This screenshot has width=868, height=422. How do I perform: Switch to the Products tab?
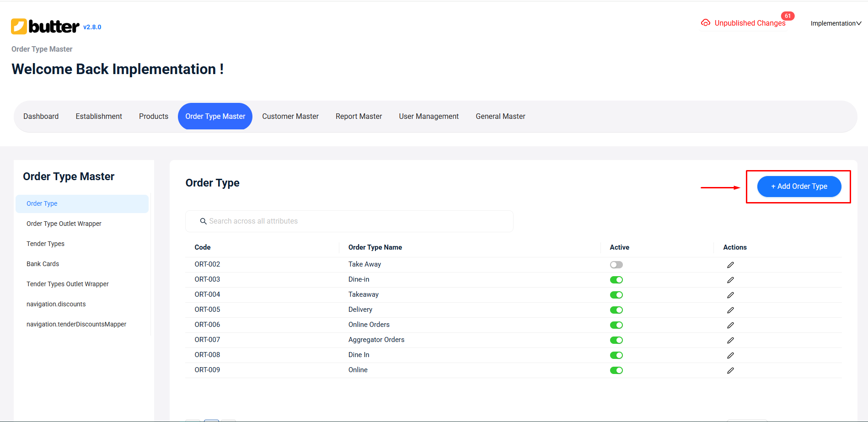click(x=154, y=117)
